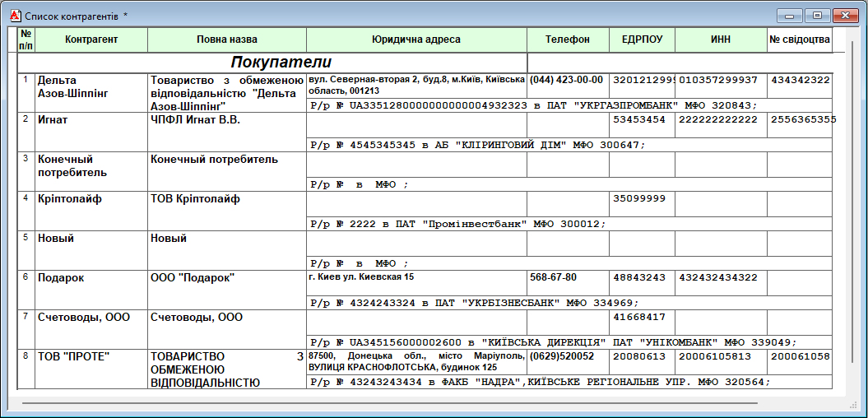
Task: Click the № свідоцтва column header
Action: (800, 39)
